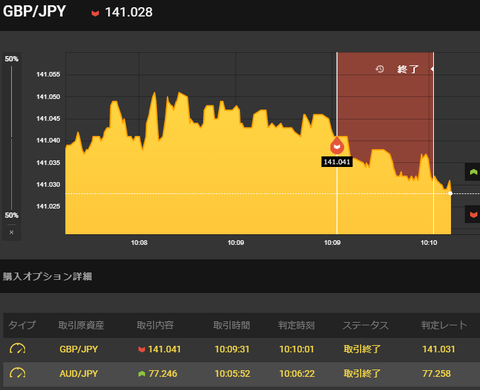Click the settlement rate 77.258
The image size is (480, 390).
pyautogui.click(x=436, y=373)
